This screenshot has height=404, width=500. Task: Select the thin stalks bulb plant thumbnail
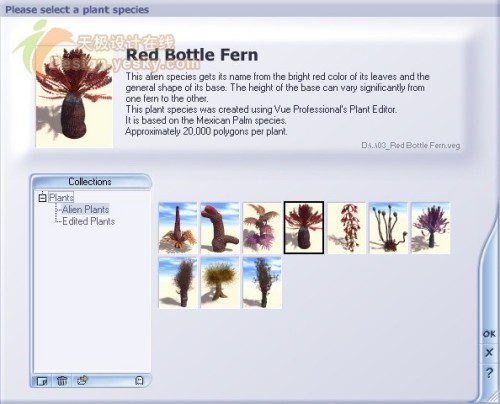point(388,228)
